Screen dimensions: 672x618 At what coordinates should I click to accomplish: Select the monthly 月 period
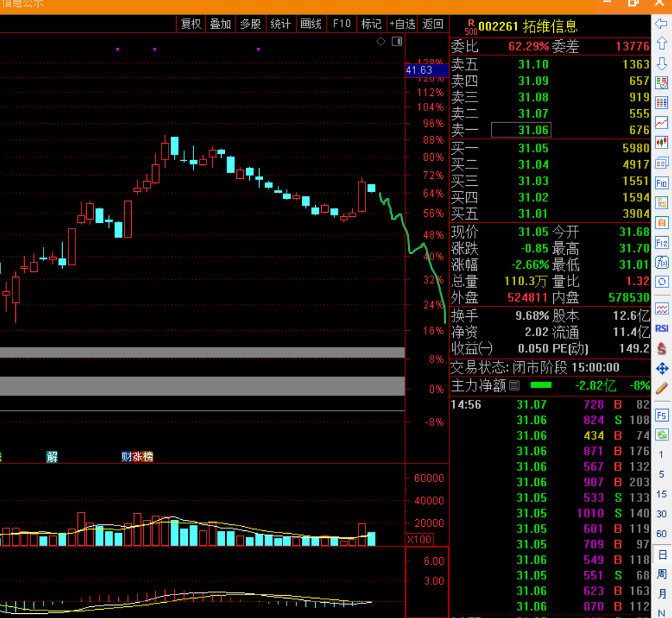coord(661,594)
